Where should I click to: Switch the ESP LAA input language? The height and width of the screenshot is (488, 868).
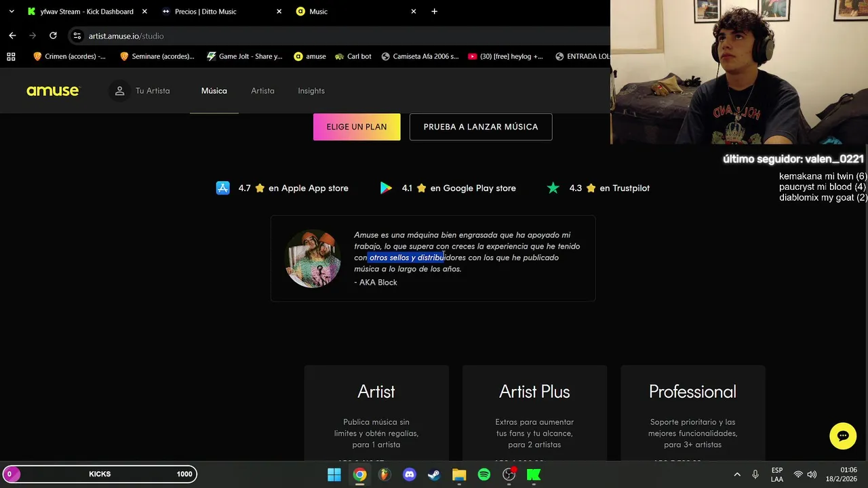point(777,474)
